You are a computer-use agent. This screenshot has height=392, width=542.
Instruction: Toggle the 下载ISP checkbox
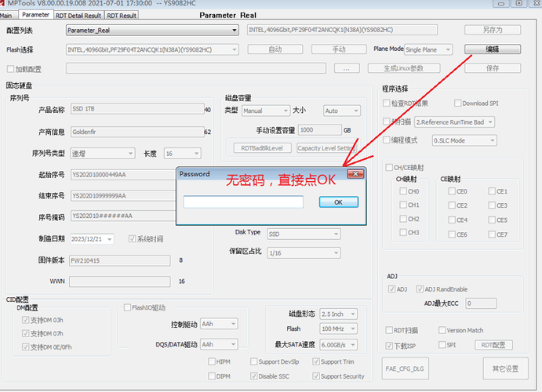click(x=389, y=346)
